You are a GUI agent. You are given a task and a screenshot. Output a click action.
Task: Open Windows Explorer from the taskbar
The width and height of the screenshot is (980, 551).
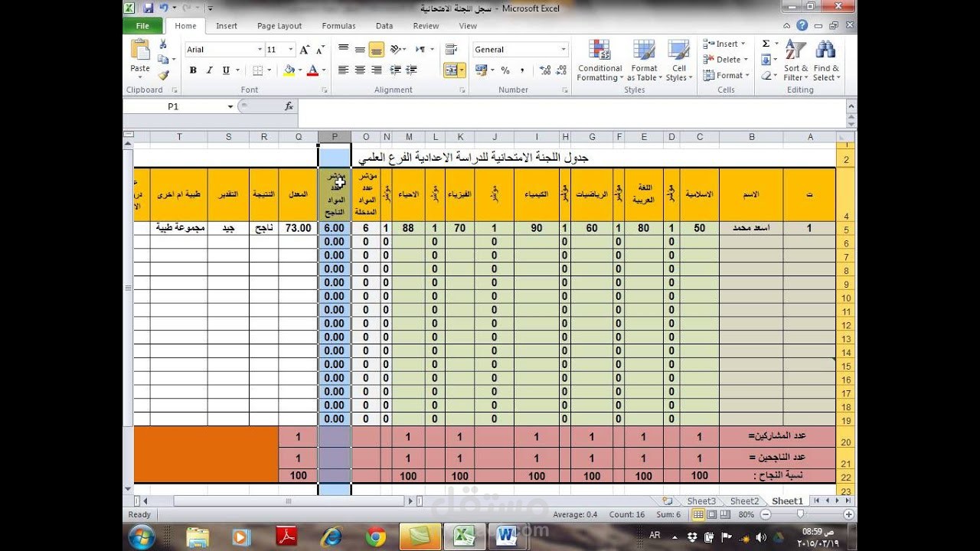point(198,536)
